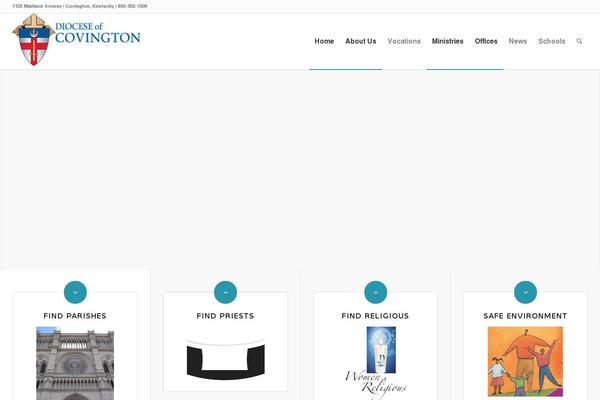The height and width of the screenshot is (400, 600).
Task: Open the Women Religious candle image
Action: point(375,362)
